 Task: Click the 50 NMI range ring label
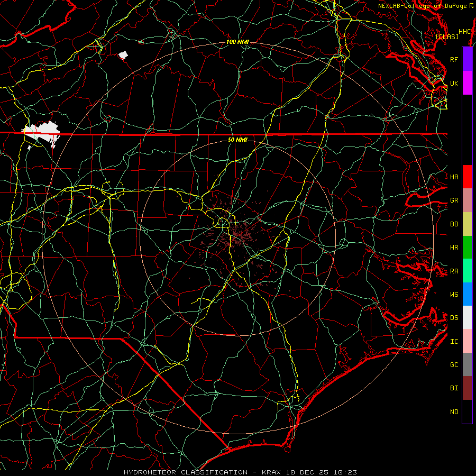tap(237, 140)
